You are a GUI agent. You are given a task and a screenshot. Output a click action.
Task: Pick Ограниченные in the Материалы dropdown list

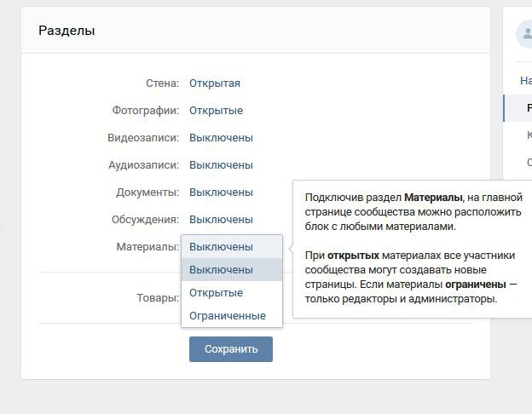coord(228,316)
